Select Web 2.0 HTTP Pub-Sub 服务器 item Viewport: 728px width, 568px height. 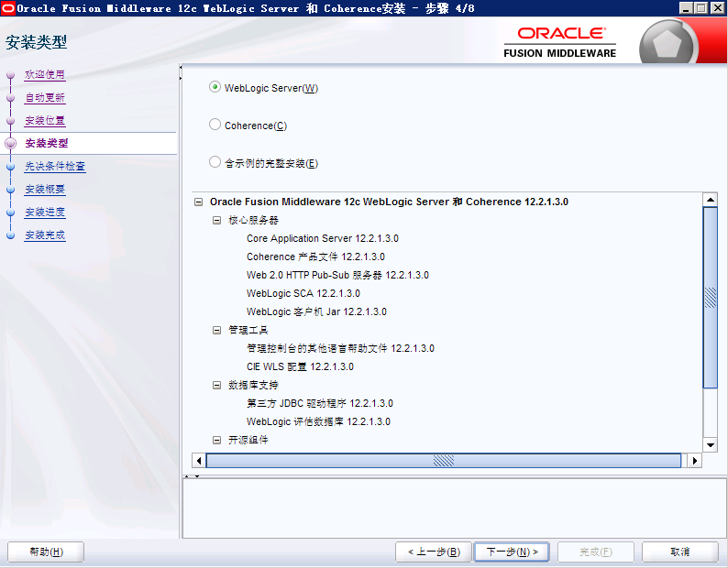tap(337, 275)
